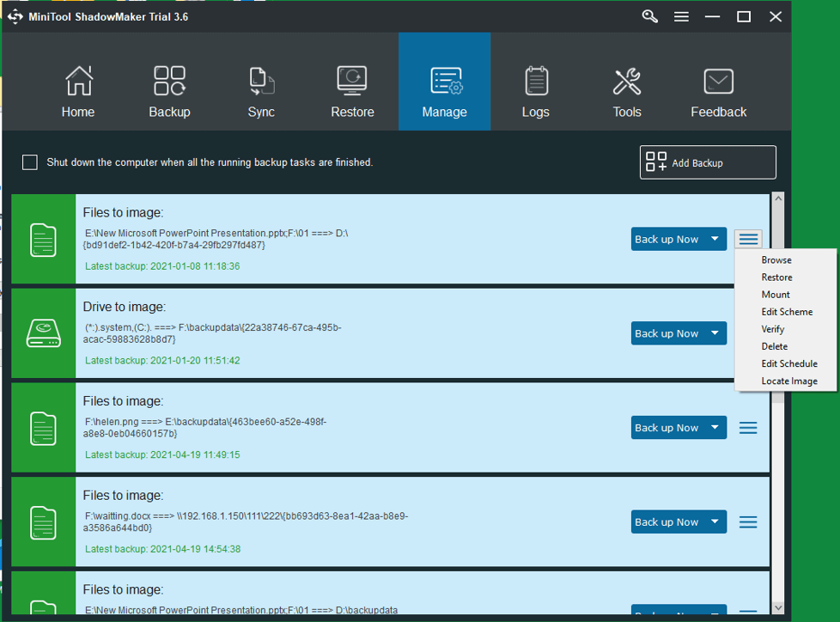Click the scrollbar down arrow of the task list

(778, 608)
